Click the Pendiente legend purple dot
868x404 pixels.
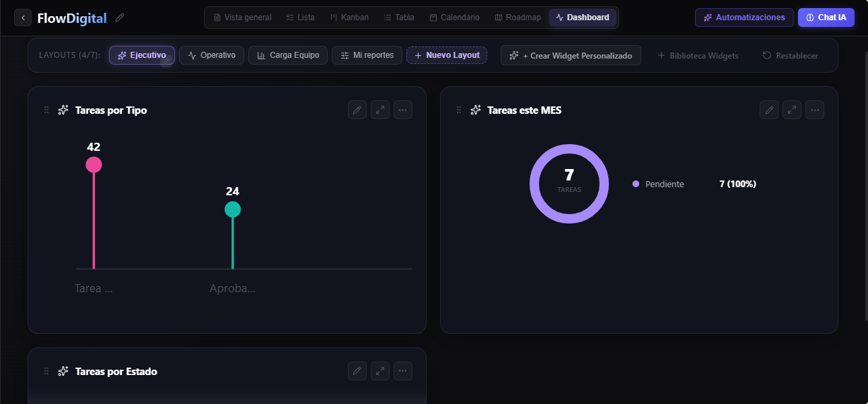(636, 184)
